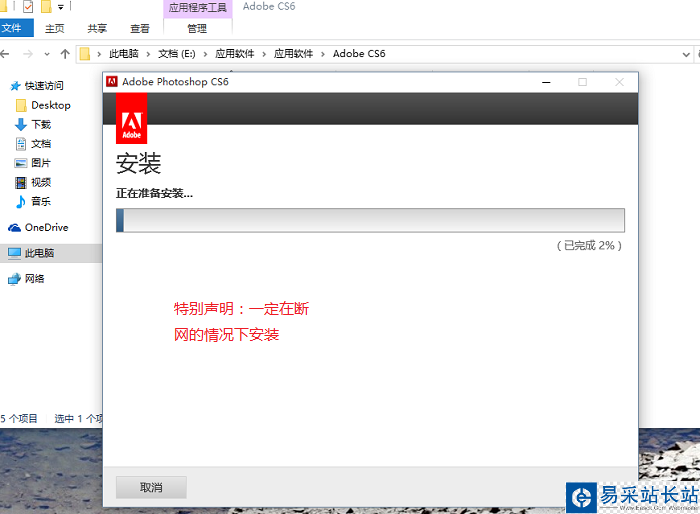Click the 视频 videos film icon
700x514 pixels.
pyautogui.click(x=21, y=182)
